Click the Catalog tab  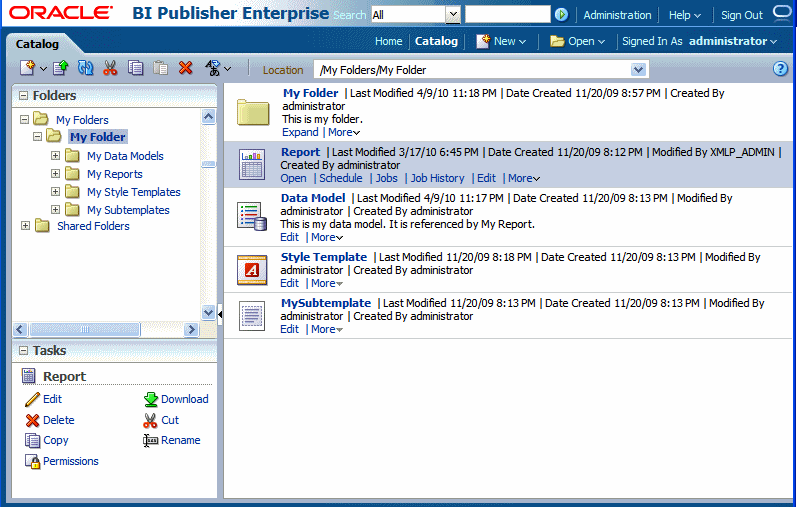coord(37,44)
